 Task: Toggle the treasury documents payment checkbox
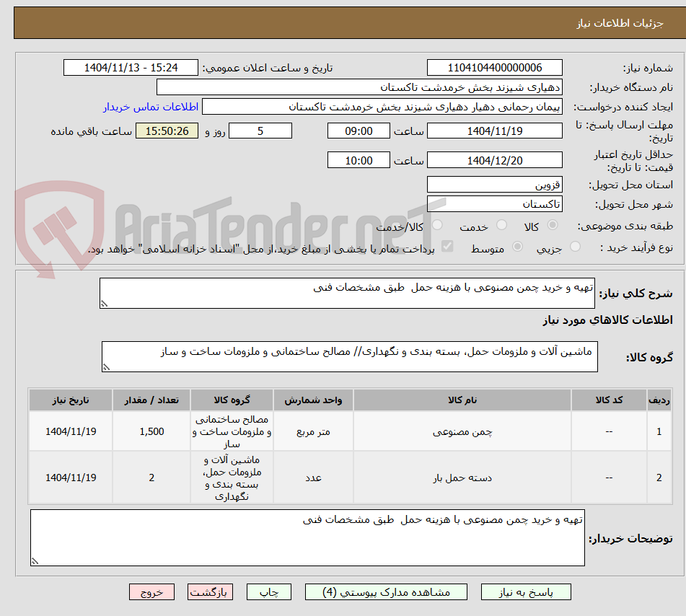point(447,246)
